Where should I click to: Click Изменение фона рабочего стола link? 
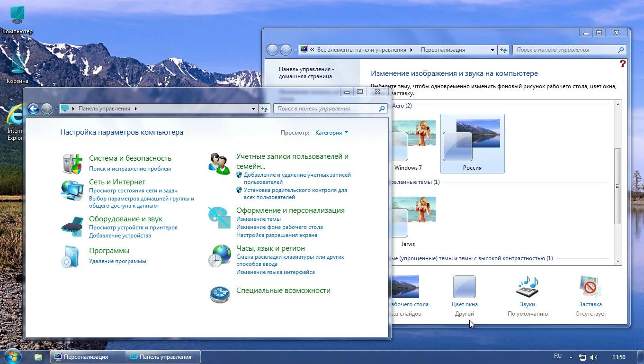pos(279,227)
